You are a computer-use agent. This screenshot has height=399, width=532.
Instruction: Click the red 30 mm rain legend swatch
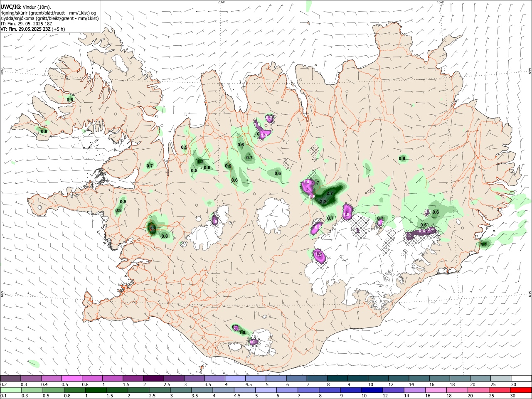pos(521,390)
